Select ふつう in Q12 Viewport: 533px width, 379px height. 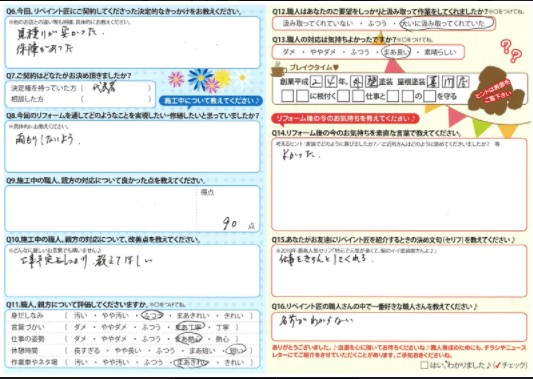point(377,23)
